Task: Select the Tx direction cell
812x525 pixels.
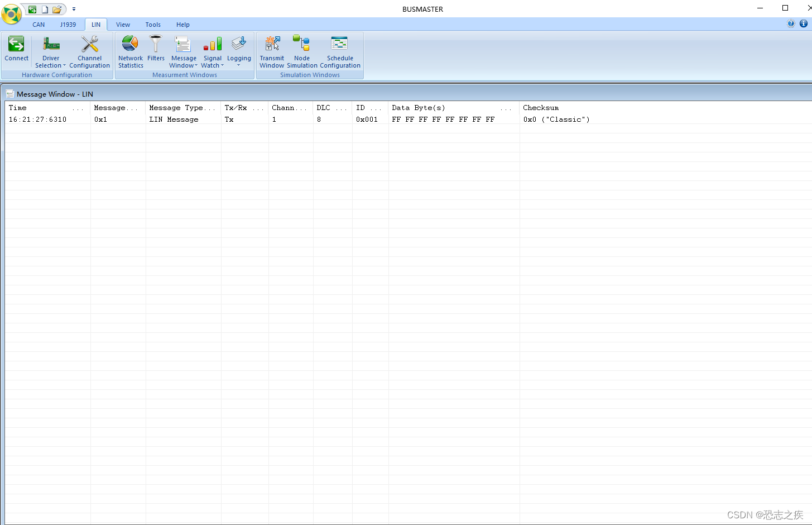Action: (x=229, y=120)
